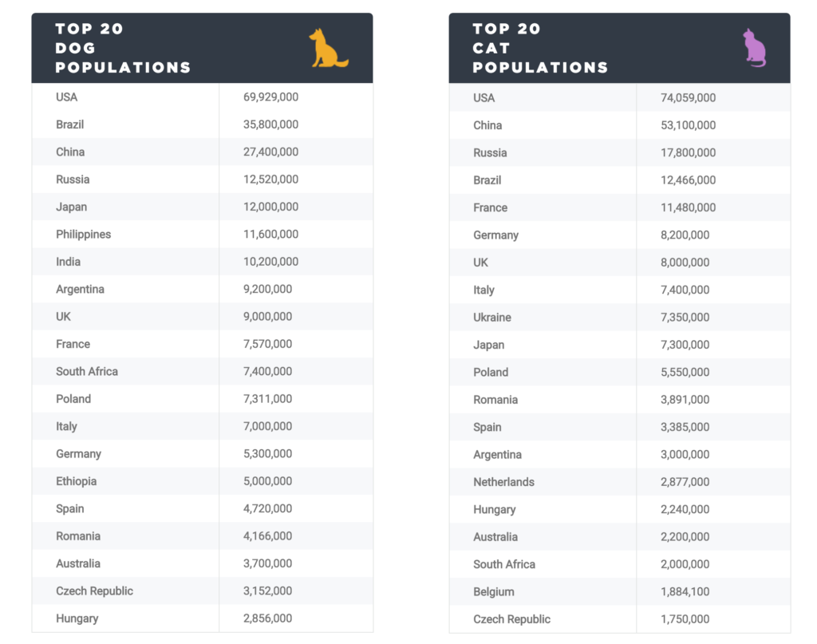Image resolution: width=817 pixels, height=644 pixels.
Task: Click the orange dog icon
Action: tap(328, 48)
